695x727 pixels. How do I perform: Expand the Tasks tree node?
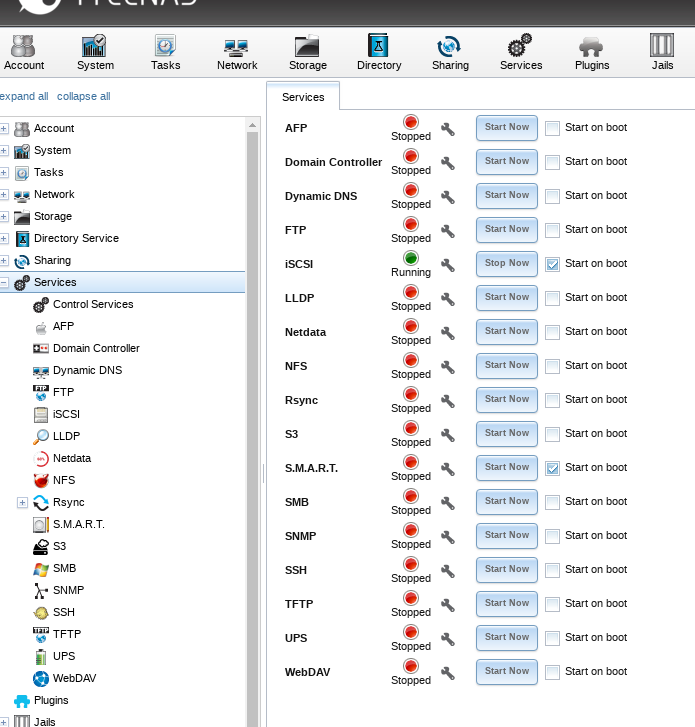(4, 172)
